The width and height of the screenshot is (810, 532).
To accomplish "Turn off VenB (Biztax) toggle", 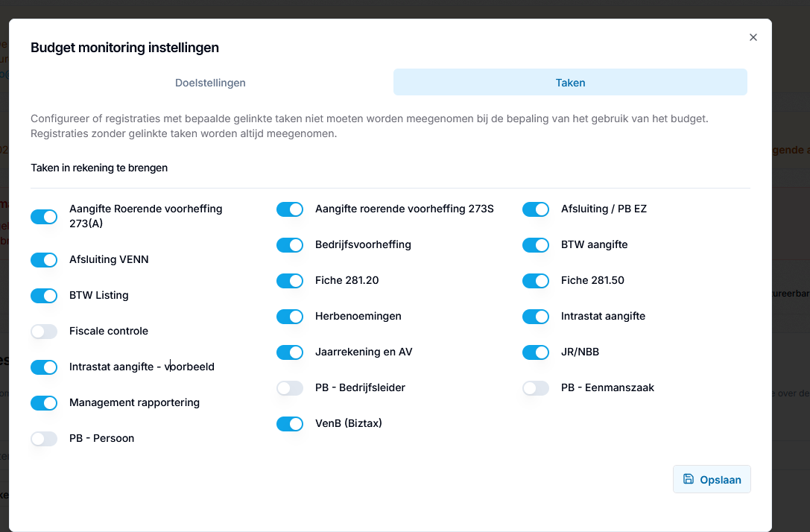I will point(290,423).
